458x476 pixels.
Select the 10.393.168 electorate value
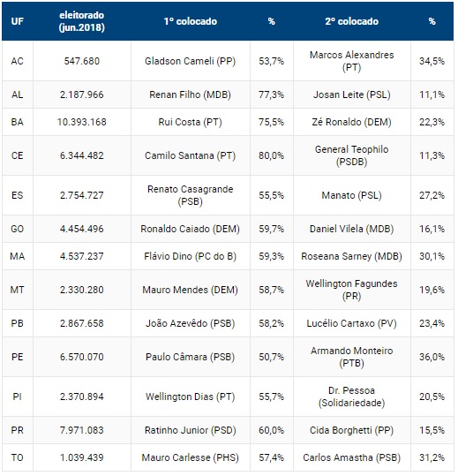point(82,122)
